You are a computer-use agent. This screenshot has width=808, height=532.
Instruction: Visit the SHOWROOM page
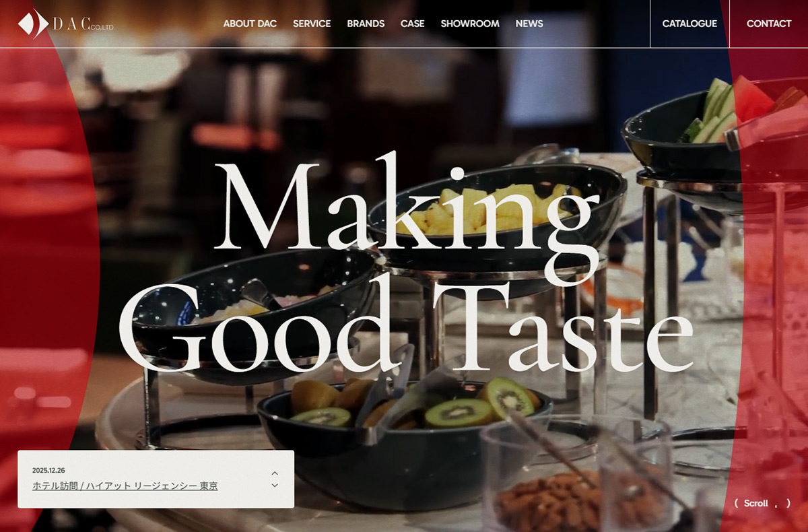[x=470, y=24]
